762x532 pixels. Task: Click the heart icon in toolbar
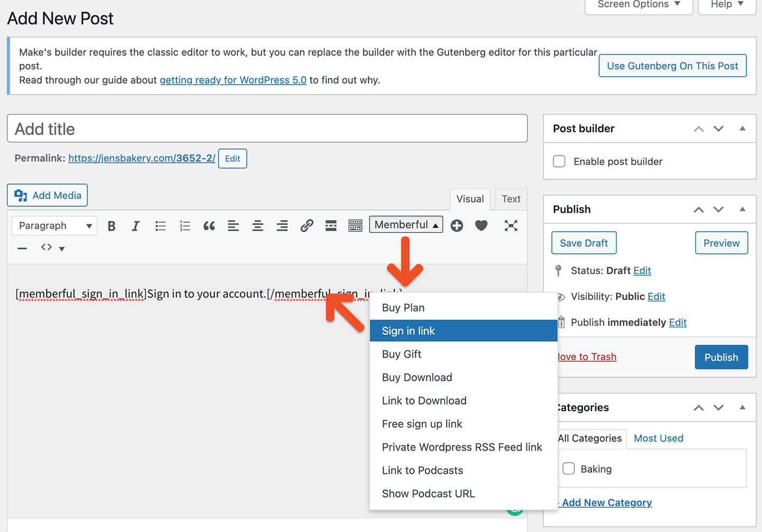(x=481, y=226)
